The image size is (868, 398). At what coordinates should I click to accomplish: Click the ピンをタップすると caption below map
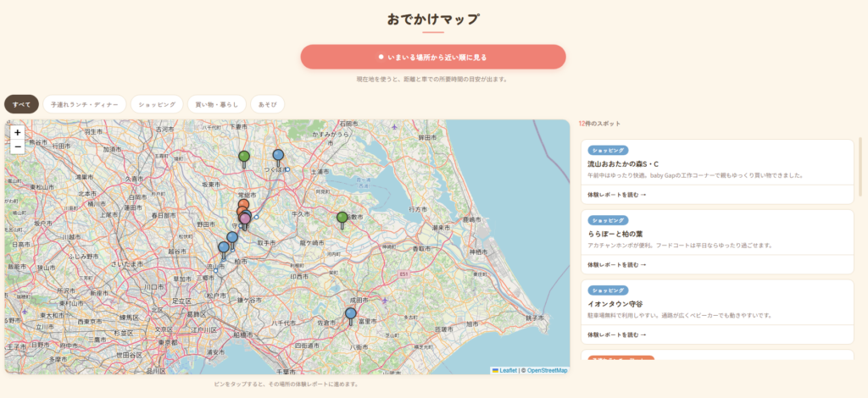click(x=287, y=384)
